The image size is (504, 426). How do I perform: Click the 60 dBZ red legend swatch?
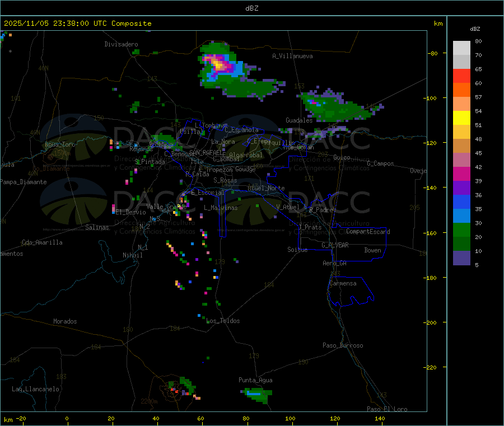[x=461, y=76]
